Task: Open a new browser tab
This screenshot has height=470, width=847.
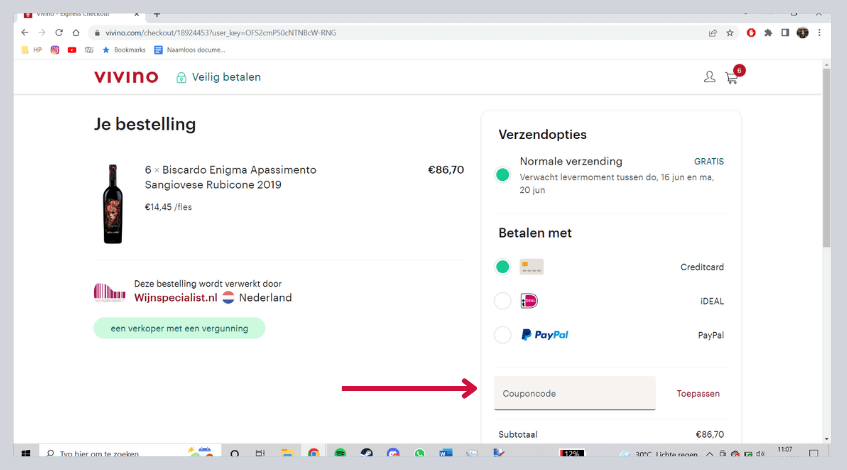Action: click(157, 15)
